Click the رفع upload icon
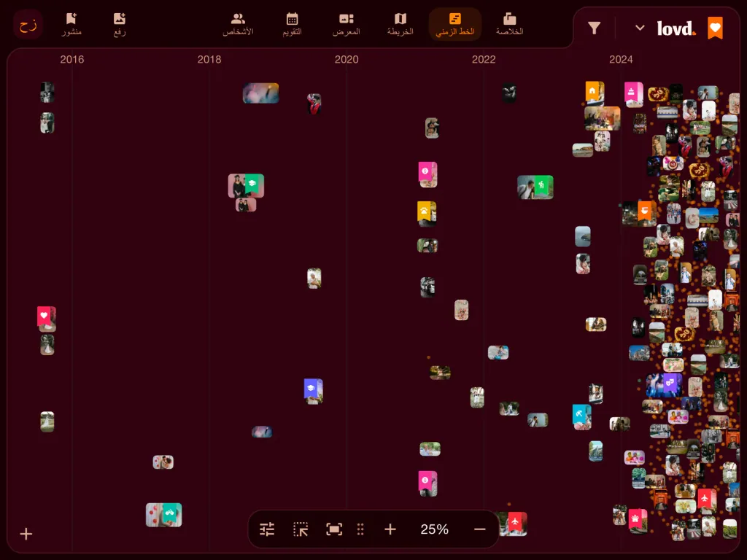 click(119, 24)
